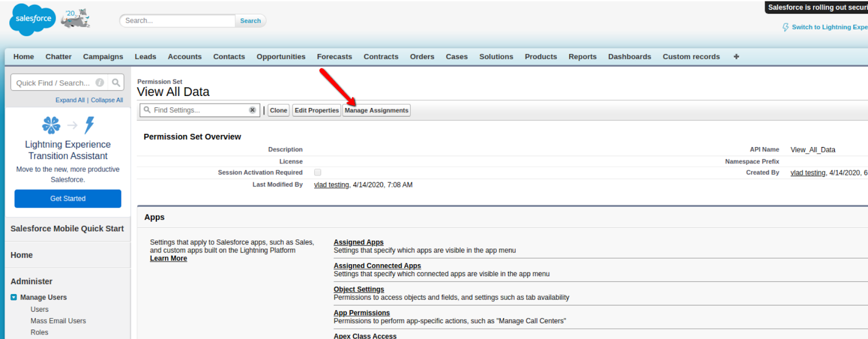This screenshot has height=339, width=868.
Task: Open the App Permissions link
Action: (362, 313)
